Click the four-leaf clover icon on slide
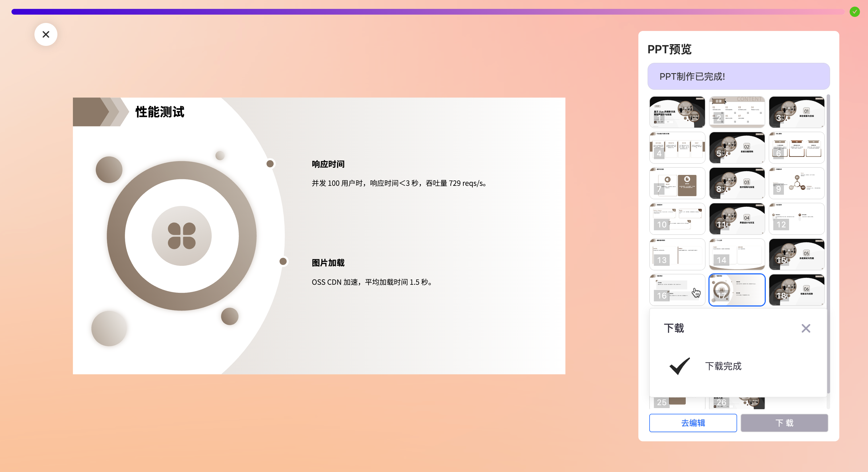 click(182, 236)
